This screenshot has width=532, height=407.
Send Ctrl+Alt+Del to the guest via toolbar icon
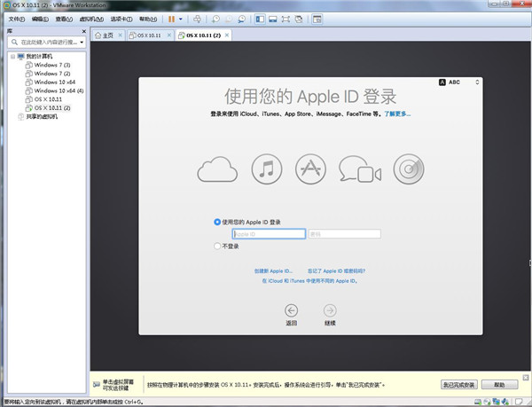click(x=197, y=20)
